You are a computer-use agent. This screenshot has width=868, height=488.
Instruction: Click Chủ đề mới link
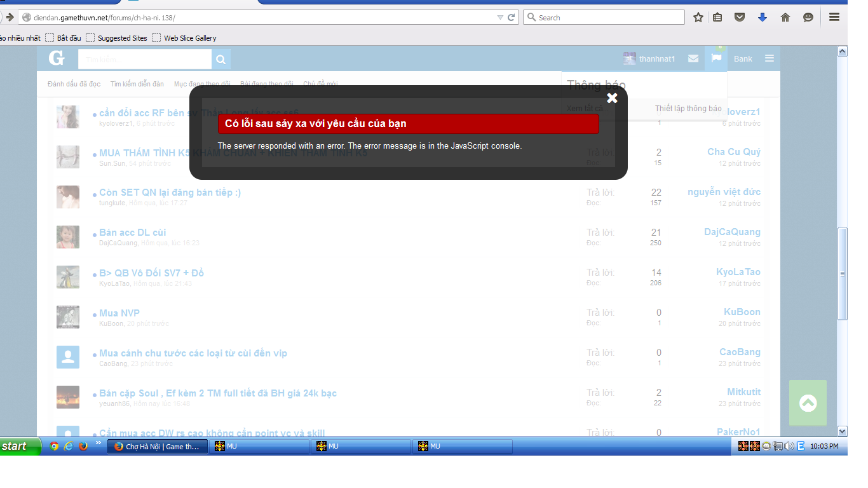tap(320, 84)
